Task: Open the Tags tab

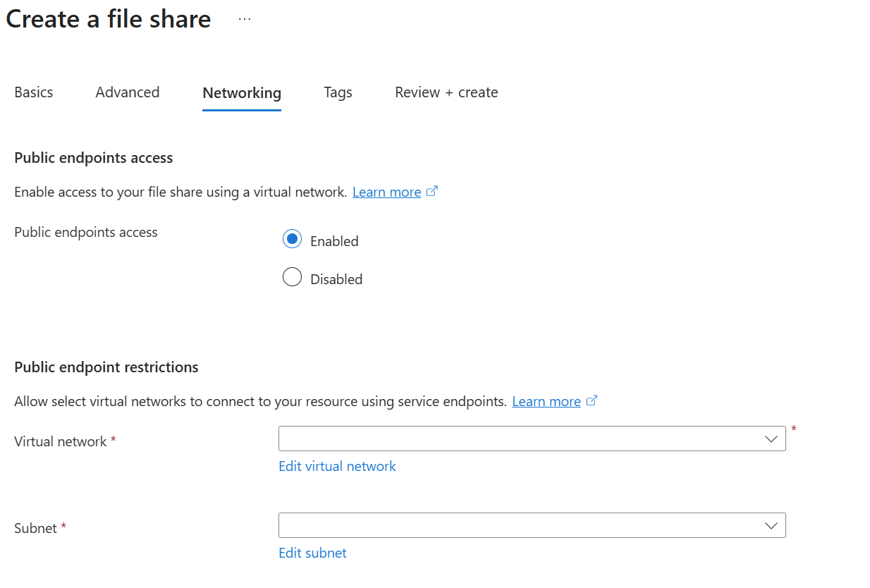Action: (338, 92)
